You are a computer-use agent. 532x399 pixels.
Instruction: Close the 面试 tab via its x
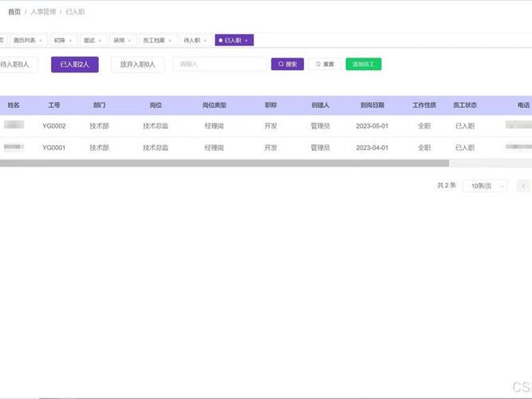click(100, 41)
